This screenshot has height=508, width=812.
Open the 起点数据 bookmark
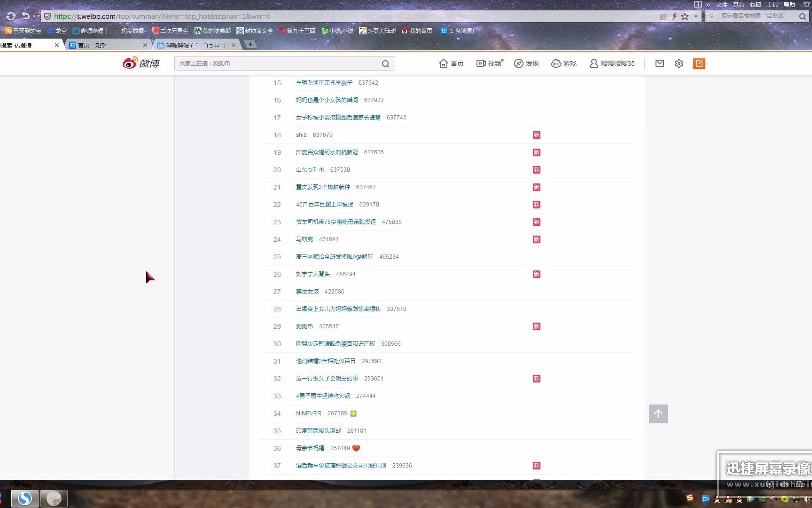click(x=130, y=31)
